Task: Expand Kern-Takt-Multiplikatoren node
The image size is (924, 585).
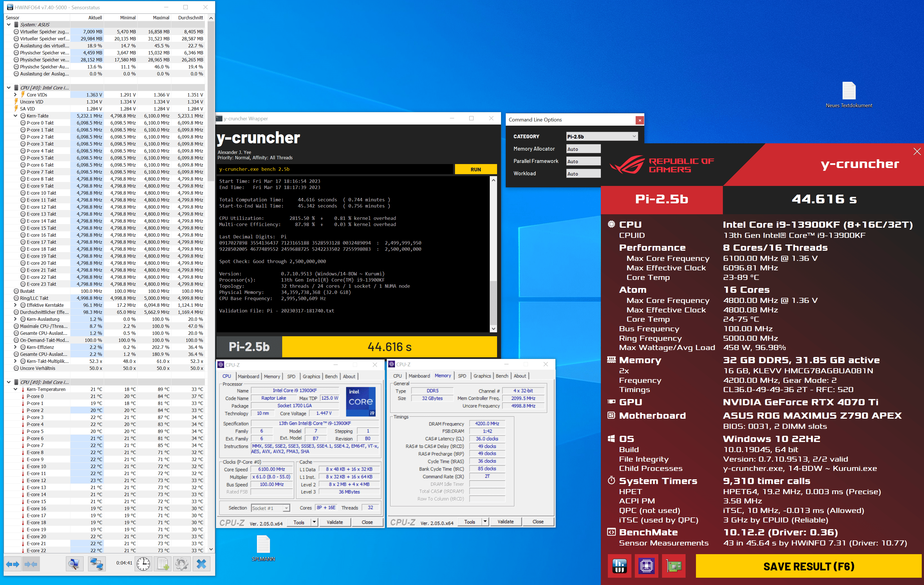Action: point(15,361)
